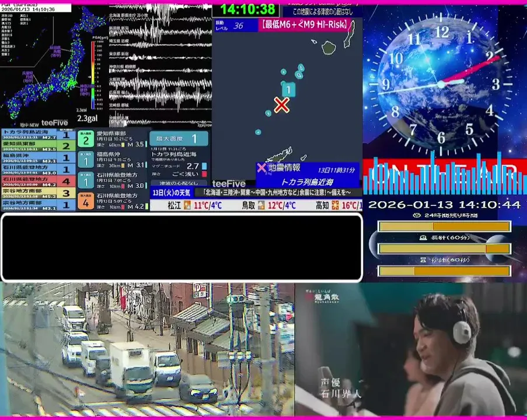The width and height of the screenshot is (527, 420).
Task: Click the hourglass icon beside 秒針(60秒)
Action: coord(423,260)
